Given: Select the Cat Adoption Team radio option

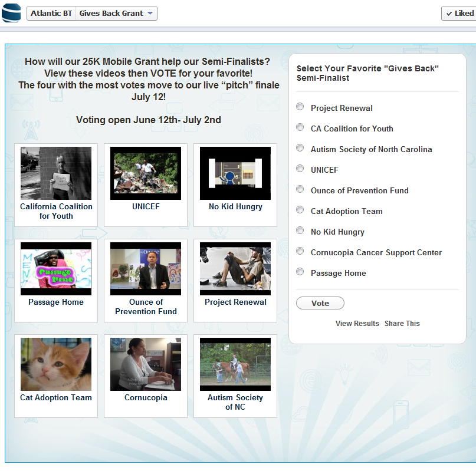Looking at the screenshot, I should pos(300,210).
